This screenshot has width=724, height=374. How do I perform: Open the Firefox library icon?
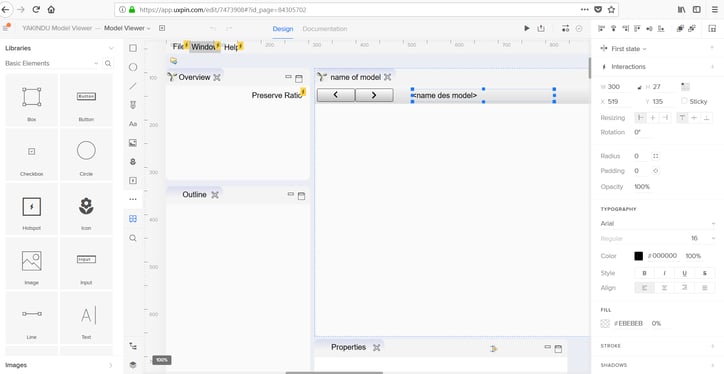pyautogui.click(x=682, y=9)
